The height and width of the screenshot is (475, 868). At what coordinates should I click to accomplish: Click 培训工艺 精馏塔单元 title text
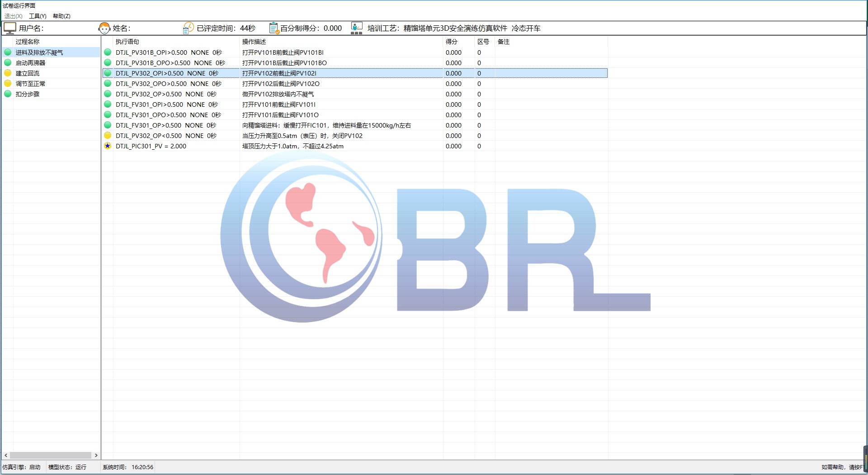tap(454, 28)
